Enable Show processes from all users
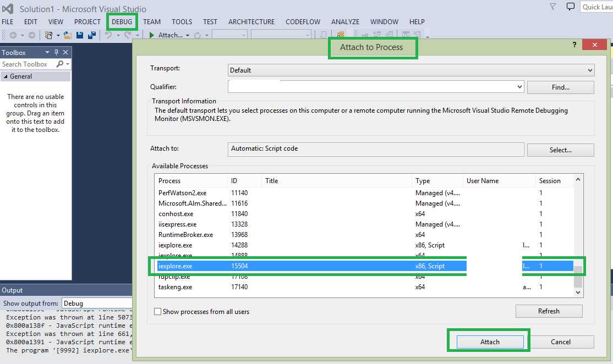 157,312
